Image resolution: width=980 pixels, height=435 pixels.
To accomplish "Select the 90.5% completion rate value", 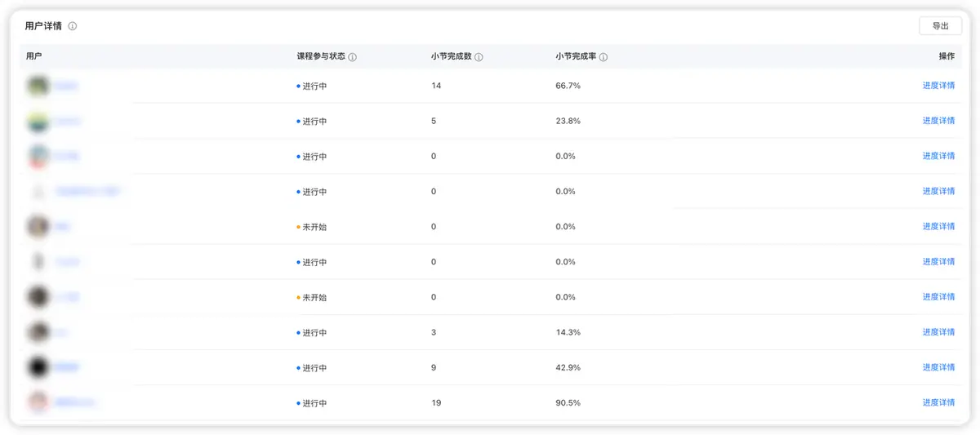I will click(568, 402).
